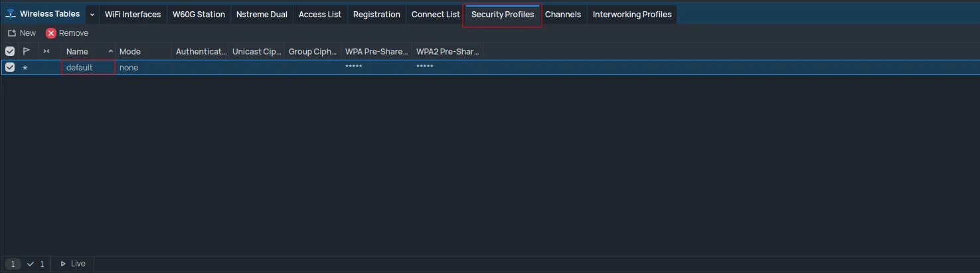This screenshot has height=273, width=980.
Task: Sort by the Name column header
Action: coord(78,51)
